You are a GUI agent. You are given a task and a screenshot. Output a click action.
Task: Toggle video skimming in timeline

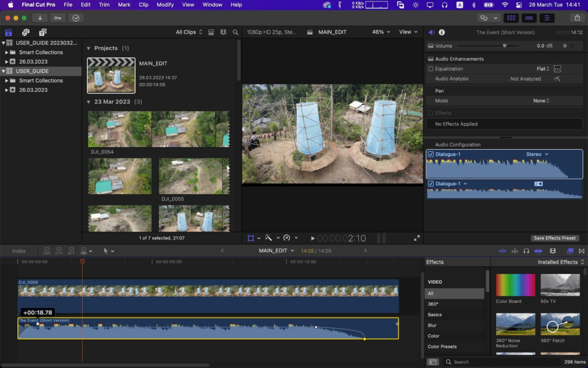click(x=502, y=251)
